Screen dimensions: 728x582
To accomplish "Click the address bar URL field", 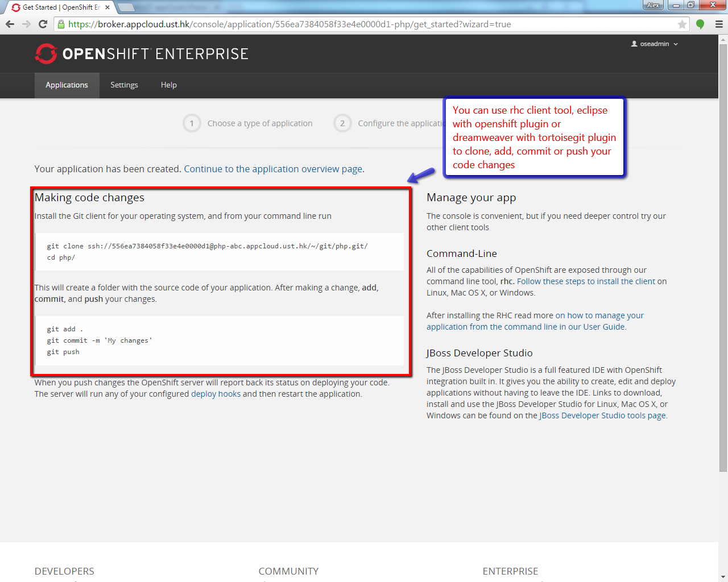I will 364,24.
